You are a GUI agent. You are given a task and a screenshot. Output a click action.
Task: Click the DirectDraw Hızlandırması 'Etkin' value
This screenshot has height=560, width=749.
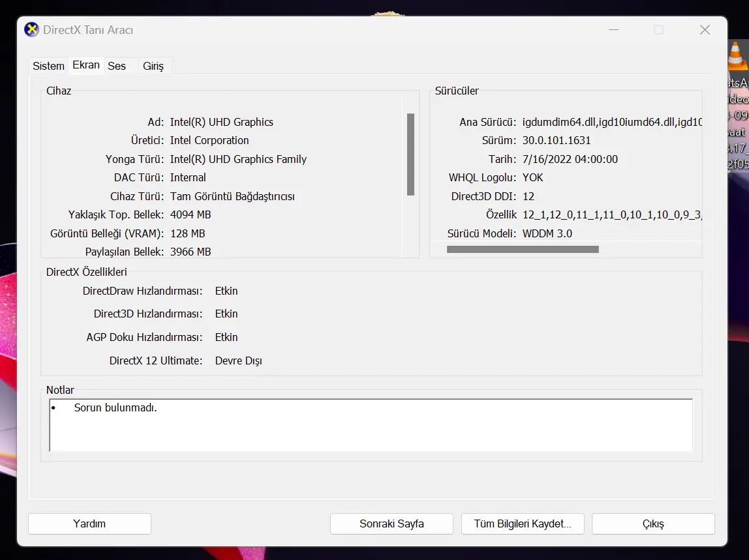click(x=226, y=291)
